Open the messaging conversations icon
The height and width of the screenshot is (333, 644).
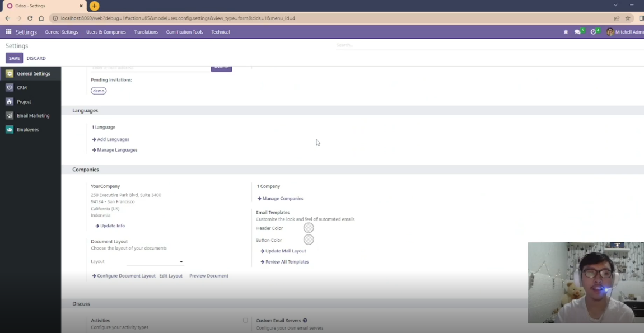tap(578, 32)
